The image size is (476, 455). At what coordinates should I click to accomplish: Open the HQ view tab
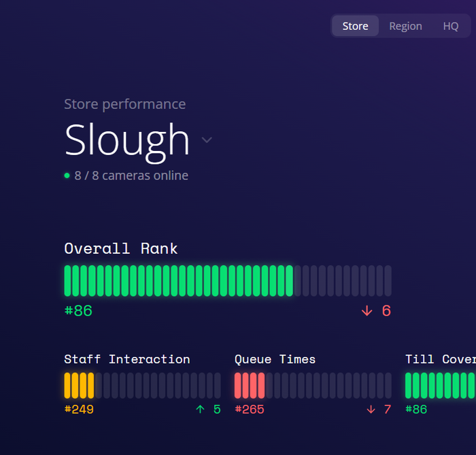click(x=451, y=26)
